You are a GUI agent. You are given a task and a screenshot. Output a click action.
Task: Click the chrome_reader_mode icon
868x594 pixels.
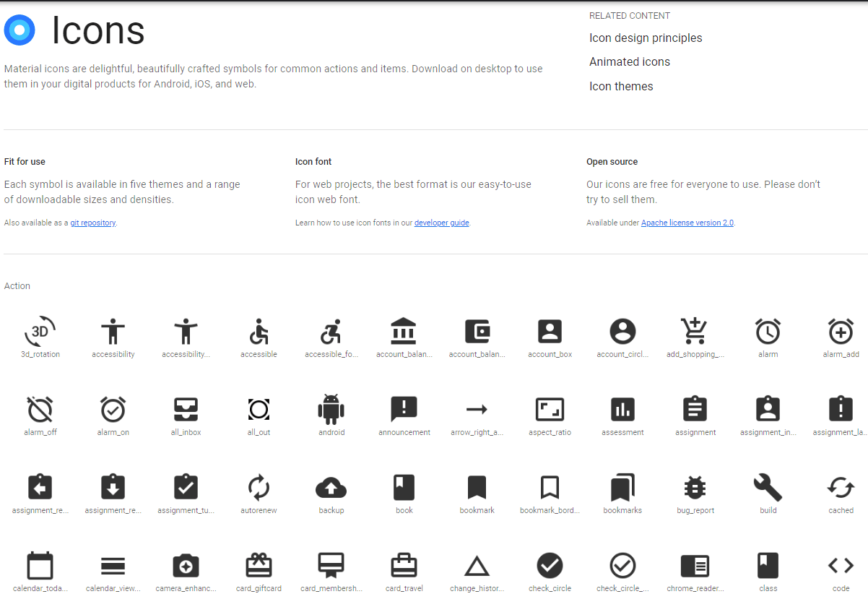[x=695, y=565]
